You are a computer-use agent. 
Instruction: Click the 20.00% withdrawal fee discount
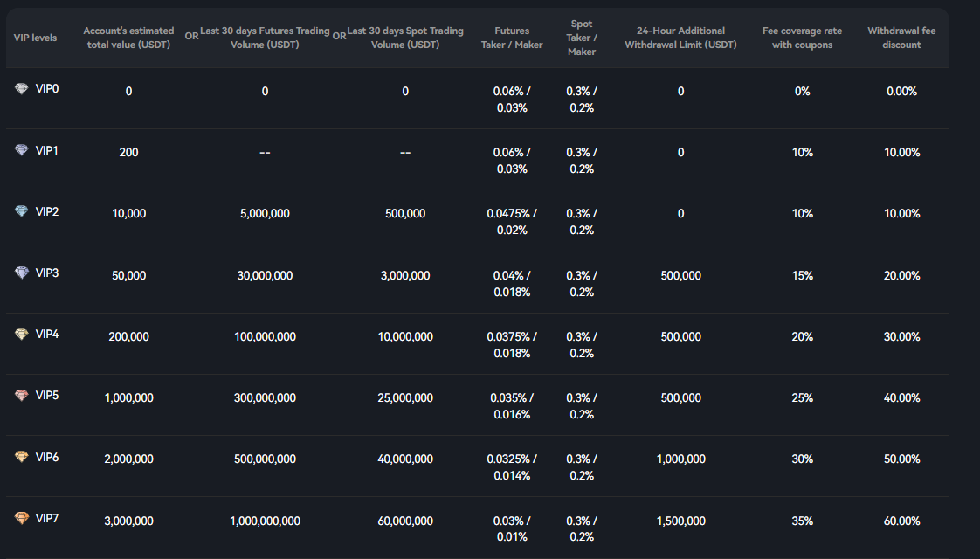click(901, 276)
